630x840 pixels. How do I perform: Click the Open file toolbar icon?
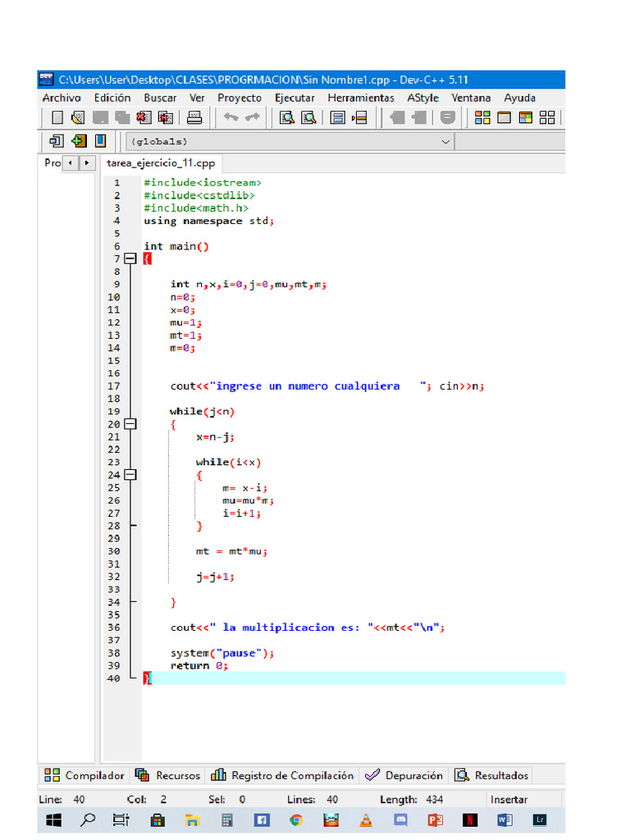[x=77, y=118]
